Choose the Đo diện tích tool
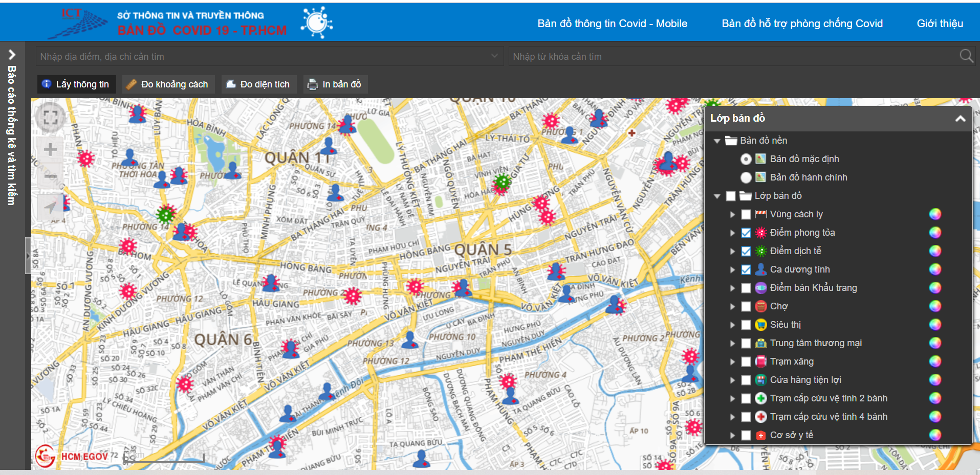The height and width of the screenshot is (475, 980). click(258, 84)
